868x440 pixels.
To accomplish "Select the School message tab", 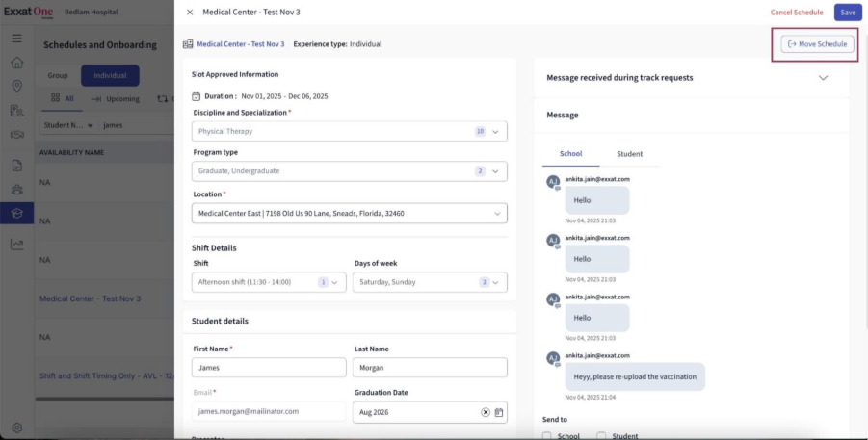I will point(570,154).
